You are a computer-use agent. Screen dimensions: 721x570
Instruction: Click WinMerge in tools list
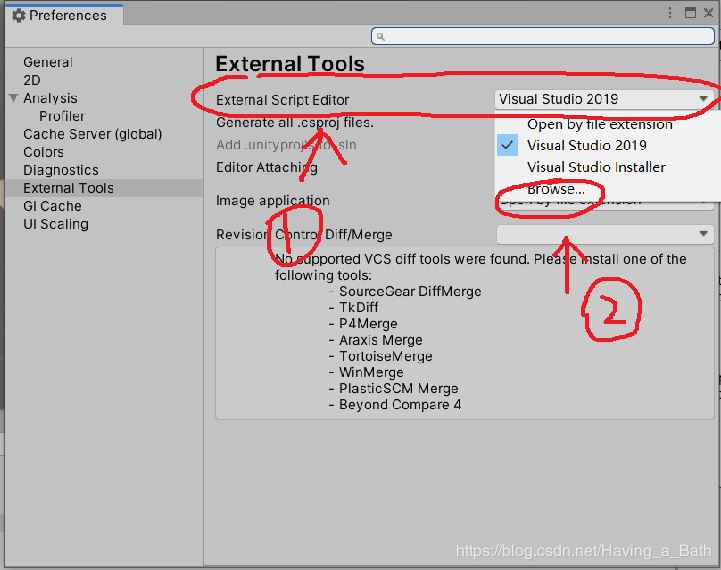coord(371,372)
